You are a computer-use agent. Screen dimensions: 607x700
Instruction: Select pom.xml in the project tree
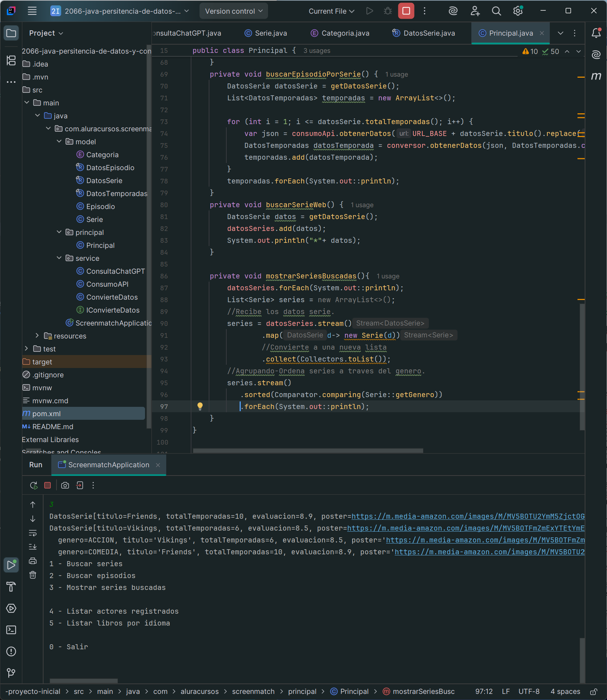(x=84, y=413)
